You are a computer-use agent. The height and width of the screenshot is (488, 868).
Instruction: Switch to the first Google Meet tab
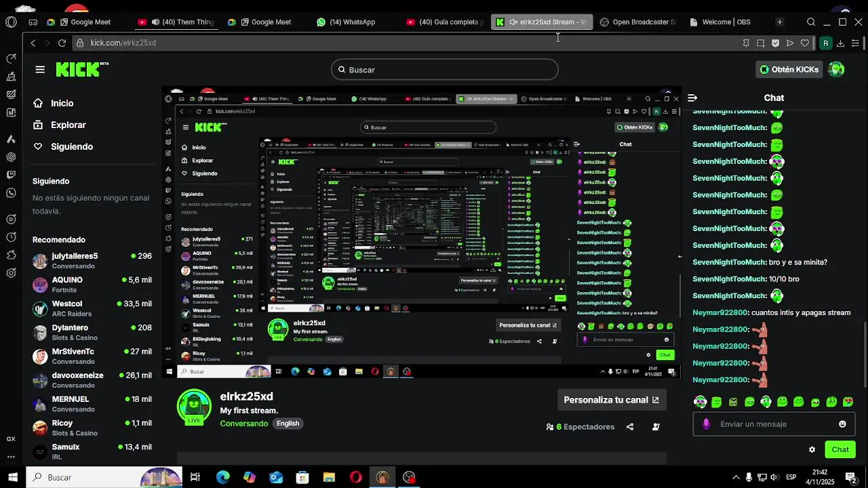[85, 22]
